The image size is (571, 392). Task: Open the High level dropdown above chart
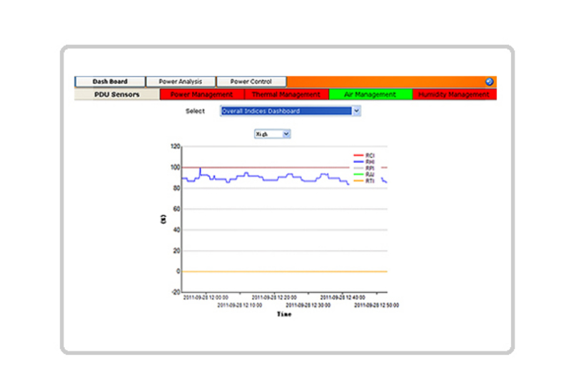pyautogui.click(x=273, y=134)
